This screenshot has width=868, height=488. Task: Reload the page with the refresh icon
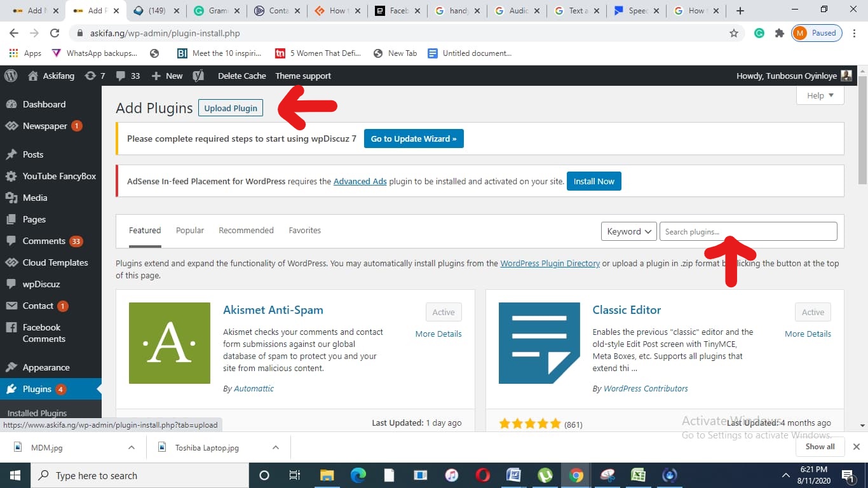(x=55, y=33)
